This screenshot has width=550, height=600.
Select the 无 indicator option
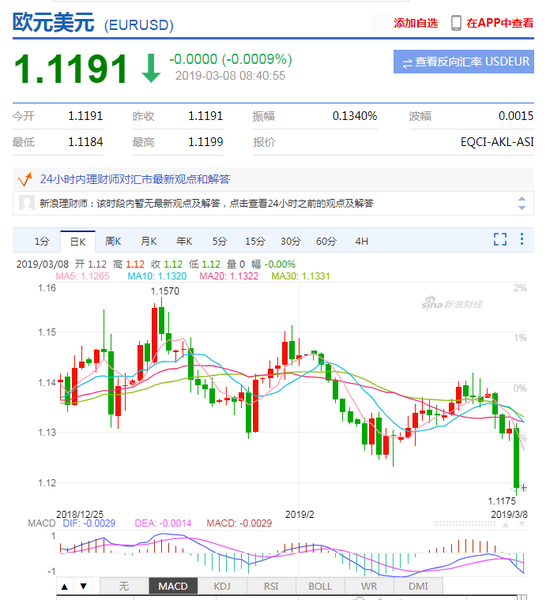tap(124, 586)
